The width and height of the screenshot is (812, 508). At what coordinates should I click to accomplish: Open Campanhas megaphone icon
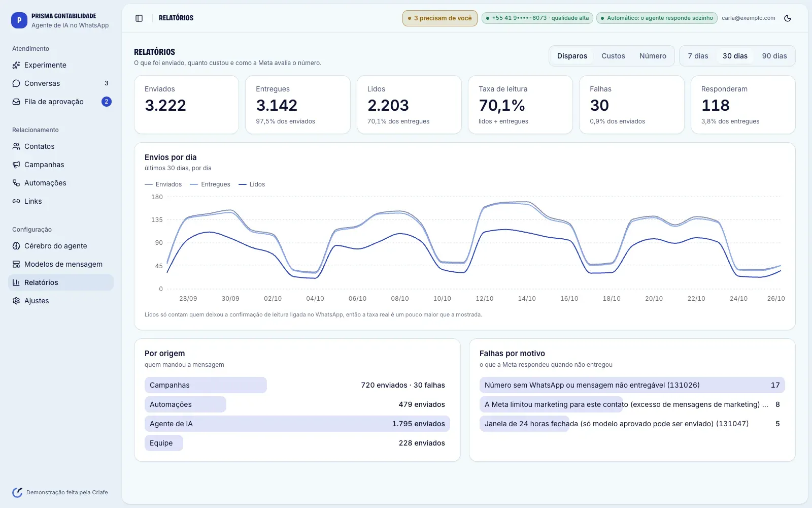[16, 165]
